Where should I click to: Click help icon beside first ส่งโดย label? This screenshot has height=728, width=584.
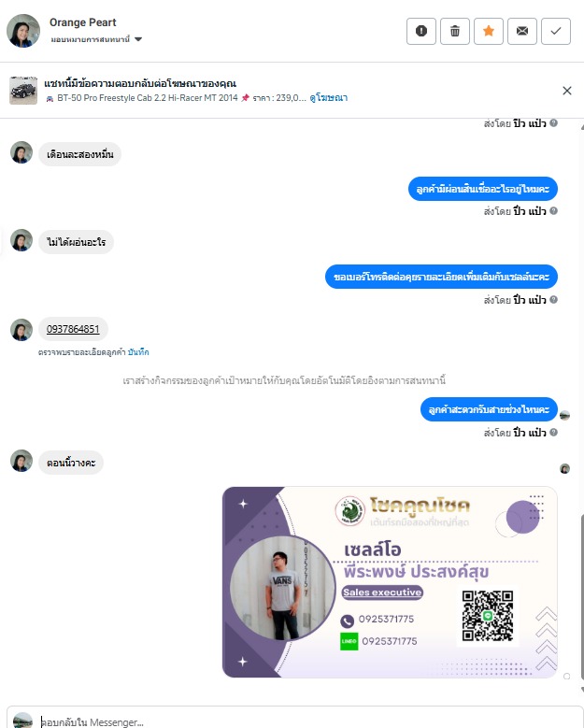(x=553, y=123)
